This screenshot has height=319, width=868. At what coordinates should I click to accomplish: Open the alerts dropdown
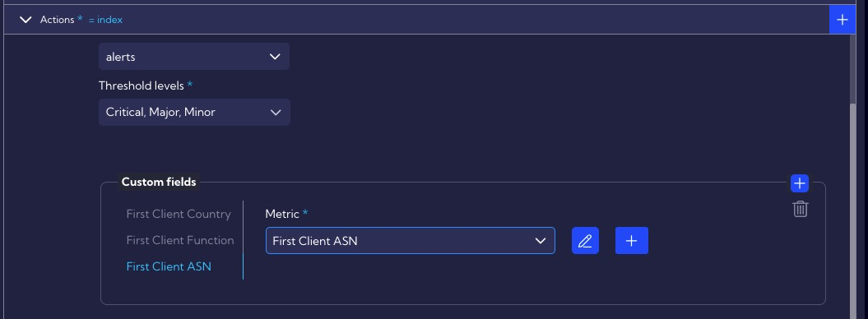pyautogui.click(x=193, y=57)
